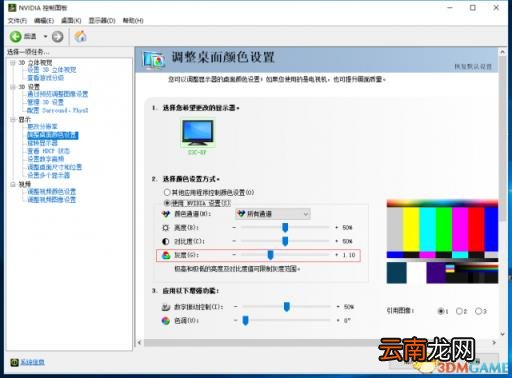
Task: Open 管理 3D 设置 task
Action: point(45,102)
